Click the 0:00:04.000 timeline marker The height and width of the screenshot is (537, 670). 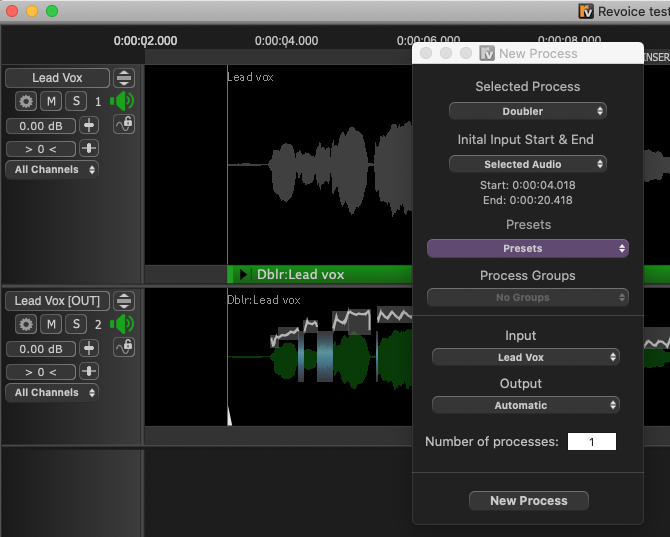tap(286, 41)
